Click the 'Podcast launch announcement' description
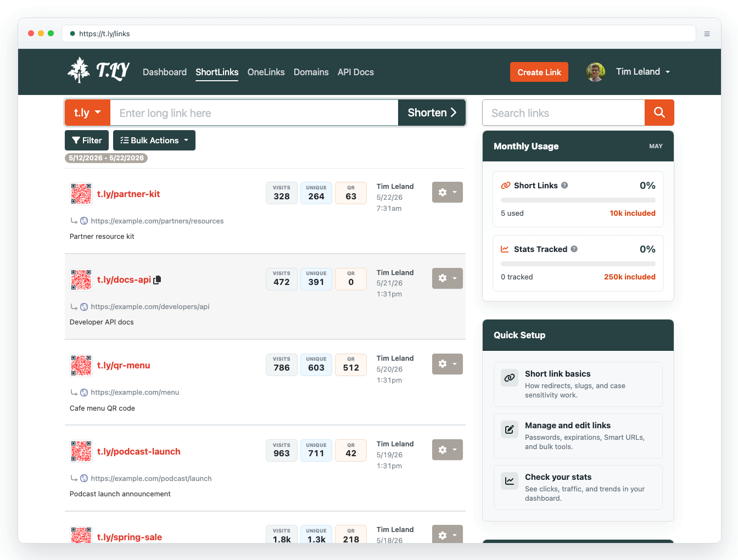738x560 pixels. 120,494
